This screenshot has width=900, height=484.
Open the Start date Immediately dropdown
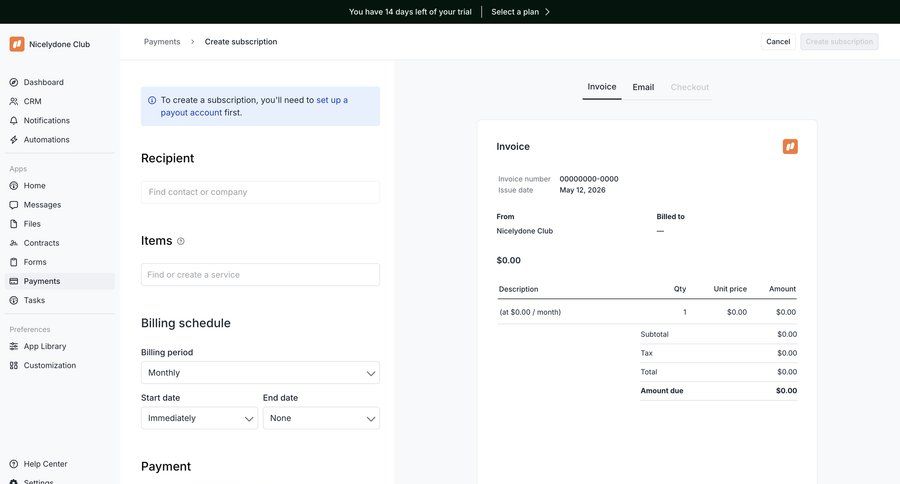click(200, 418)
